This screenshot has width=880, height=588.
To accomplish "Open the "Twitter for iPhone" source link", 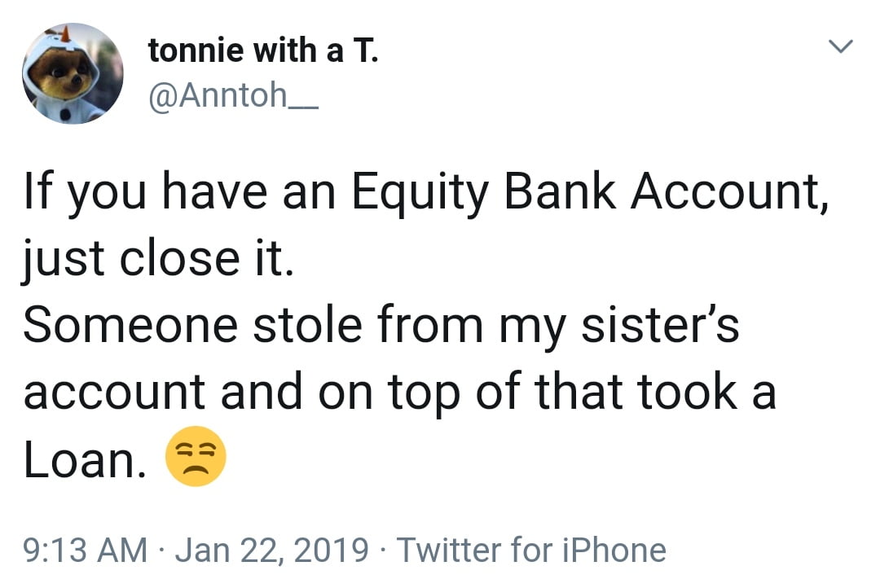I will coord(531,550).
